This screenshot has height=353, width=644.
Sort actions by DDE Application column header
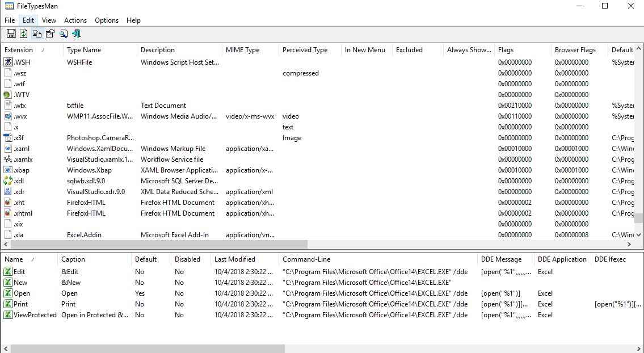[562, 259]
